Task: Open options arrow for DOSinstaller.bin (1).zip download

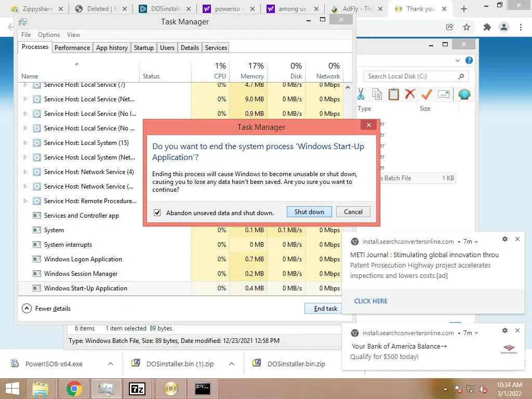Action: [x=232, y=364]
